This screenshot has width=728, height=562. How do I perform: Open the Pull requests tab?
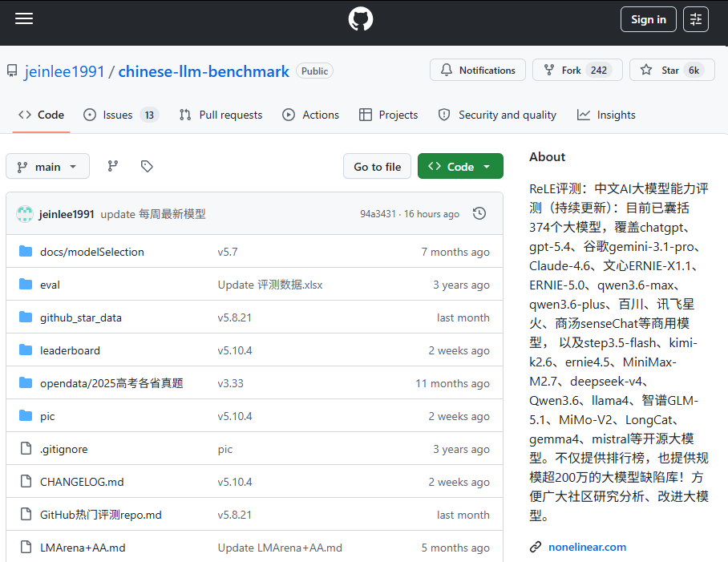(221, 115)
